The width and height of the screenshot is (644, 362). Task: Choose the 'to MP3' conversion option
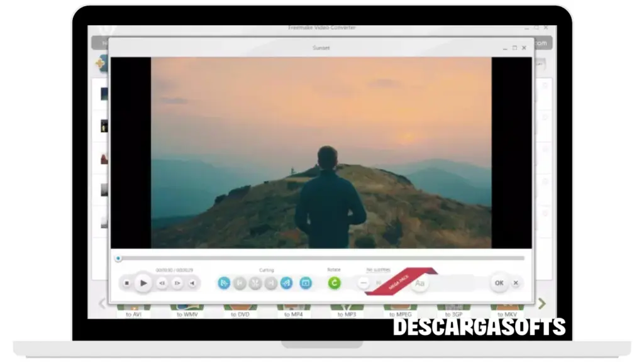click(x=346, y=313)
